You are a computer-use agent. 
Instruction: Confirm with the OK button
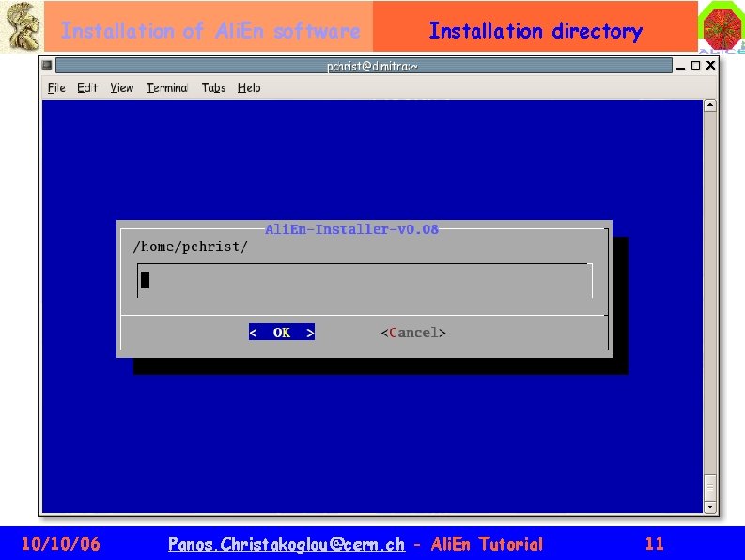(281, 333)
